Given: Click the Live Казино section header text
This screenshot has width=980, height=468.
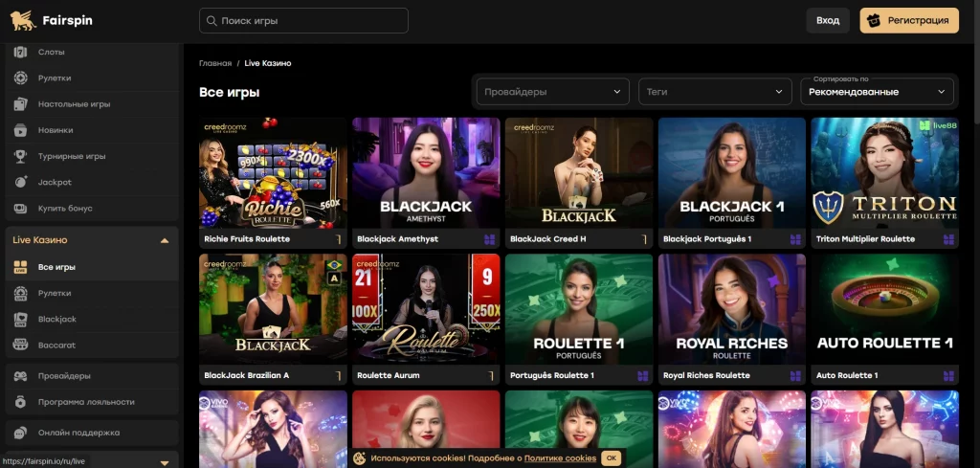Looking at the screenshot, I should 40,240.
